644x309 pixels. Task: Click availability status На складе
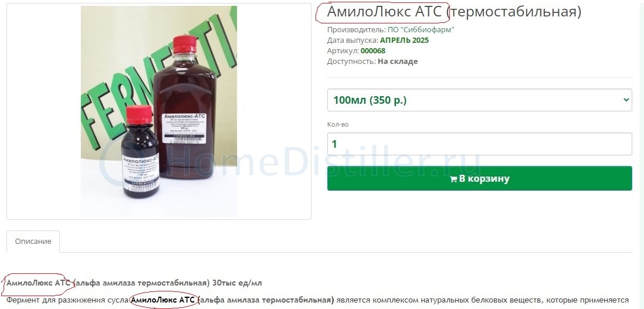398,62
